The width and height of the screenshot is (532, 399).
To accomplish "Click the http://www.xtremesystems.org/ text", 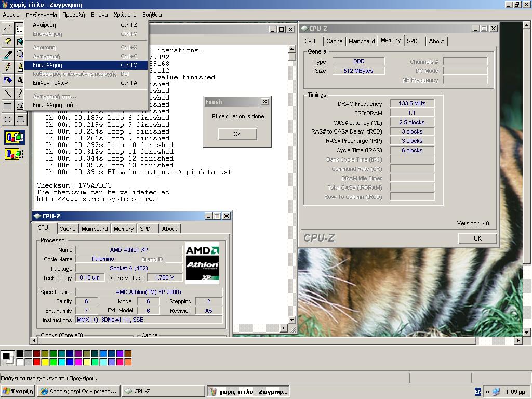I will pos(97,199).
